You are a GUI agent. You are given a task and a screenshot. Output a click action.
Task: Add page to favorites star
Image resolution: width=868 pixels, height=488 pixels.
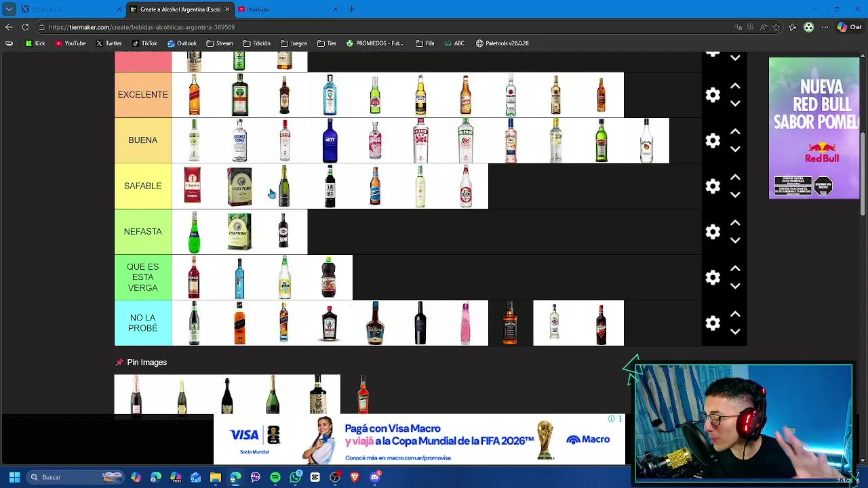click(776, 27)
